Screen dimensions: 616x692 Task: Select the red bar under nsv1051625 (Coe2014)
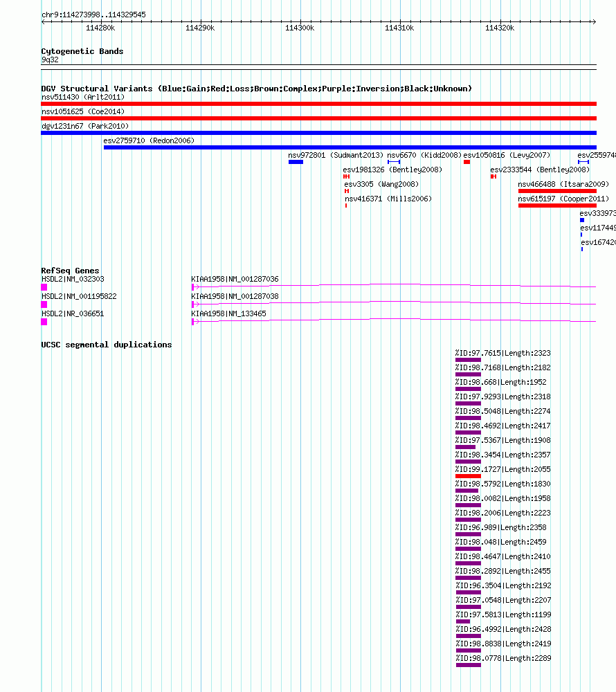[x=318, y=118]
